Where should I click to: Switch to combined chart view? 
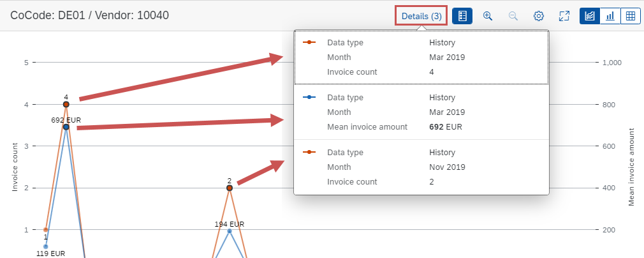590,16
